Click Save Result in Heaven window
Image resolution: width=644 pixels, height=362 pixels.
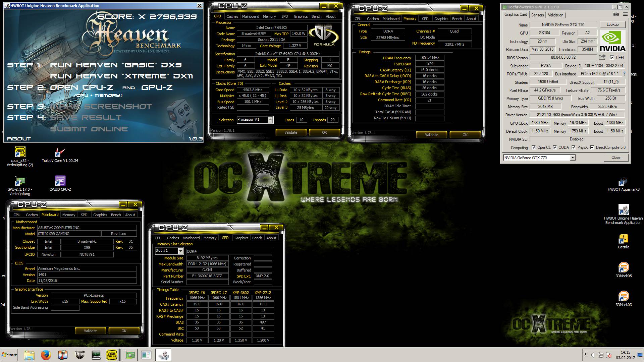click(x=86, y=118)
